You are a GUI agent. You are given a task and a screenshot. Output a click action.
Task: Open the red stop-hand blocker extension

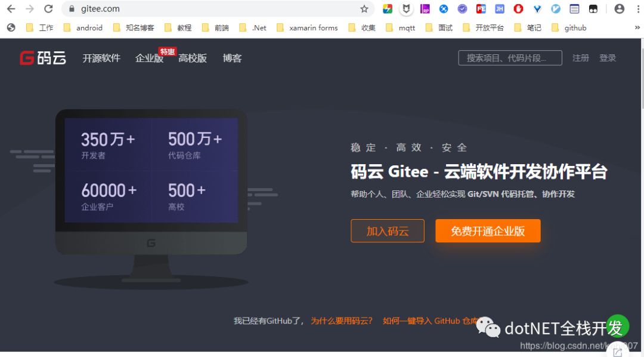click(518, 8)
